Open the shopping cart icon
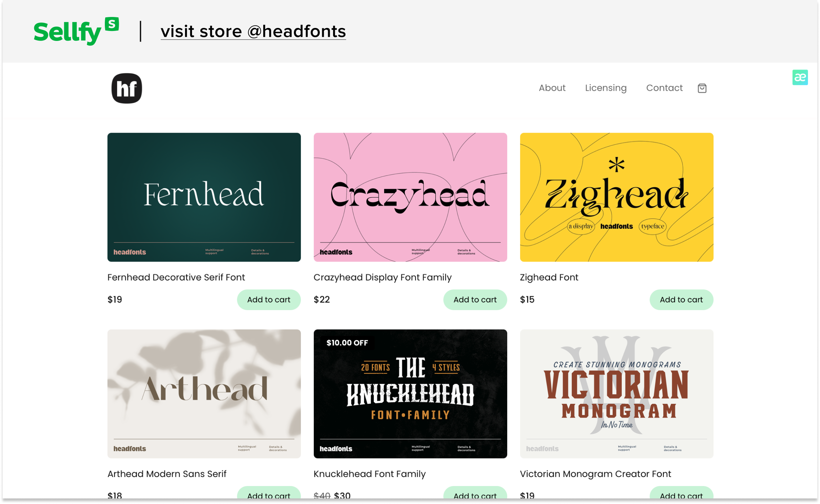820x504 pixels. 702,88
